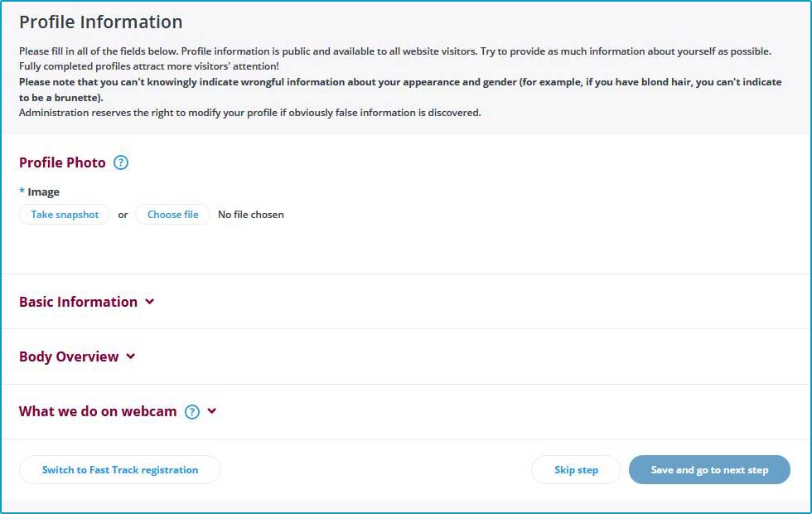The image size is (812, 514).
Task: Click the Profile Photo help question mark icon
Action: pyautogui.click(x=121, y=162)
